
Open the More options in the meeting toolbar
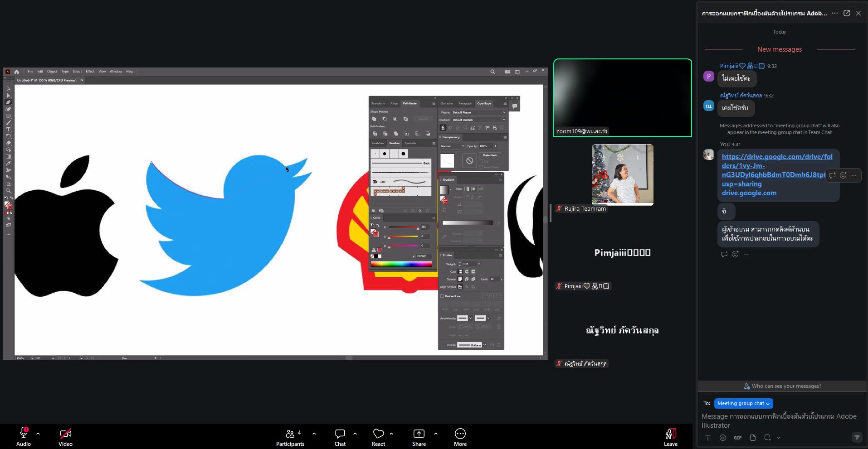(x=460, y=436)
